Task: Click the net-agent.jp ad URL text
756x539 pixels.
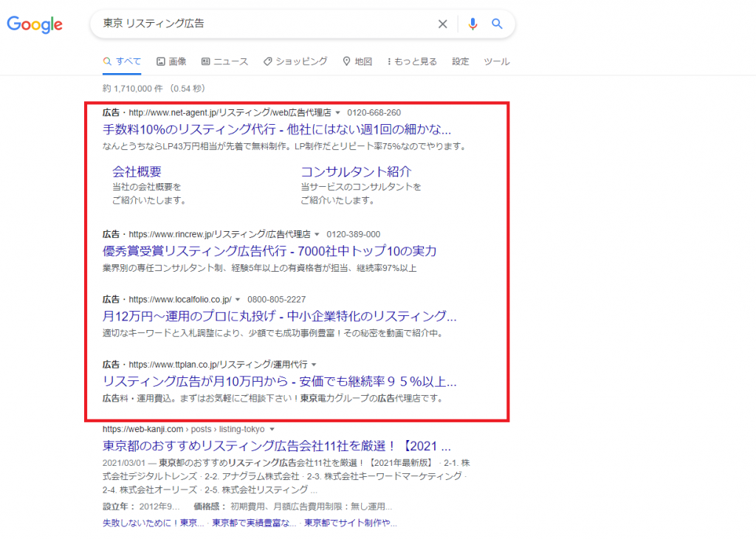Action: tap(230, 113)
